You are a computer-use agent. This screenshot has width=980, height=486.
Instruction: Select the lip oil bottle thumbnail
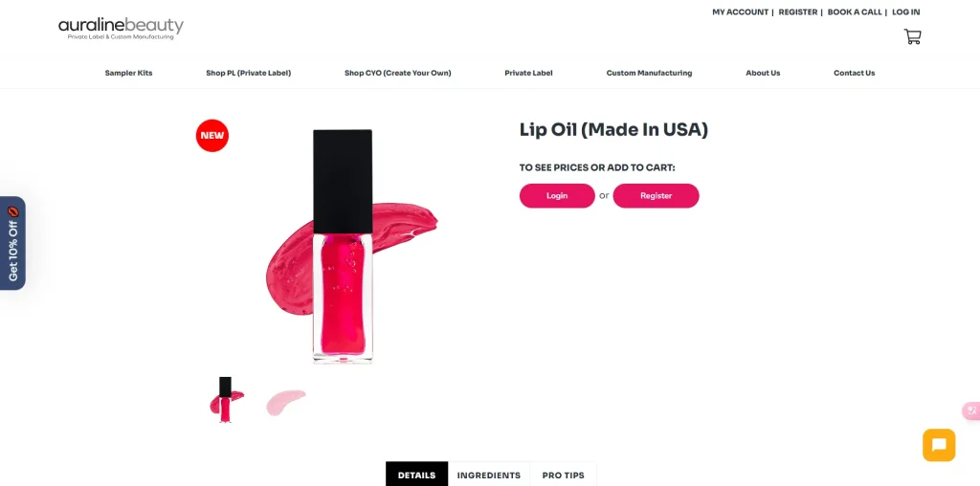pos(226,400)
